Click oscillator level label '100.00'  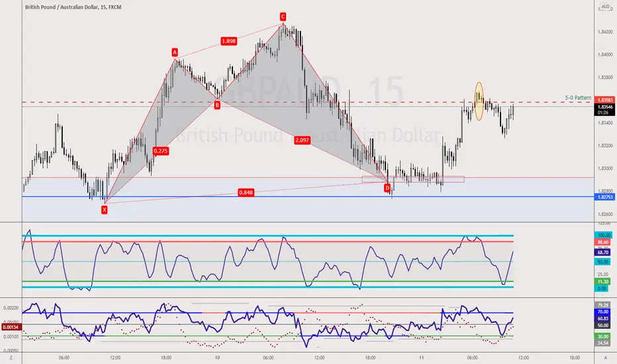603,236
